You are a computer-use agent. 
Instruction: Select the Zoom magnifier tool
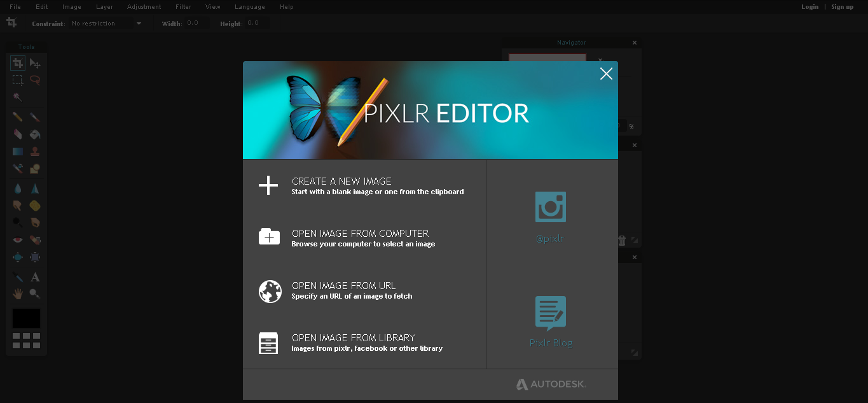[x=35, y=294]
